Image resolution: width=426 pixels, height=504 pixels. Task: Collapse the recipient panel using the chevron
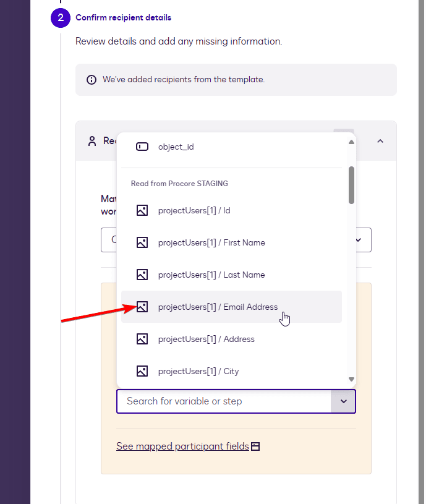[x=380, y=141]
